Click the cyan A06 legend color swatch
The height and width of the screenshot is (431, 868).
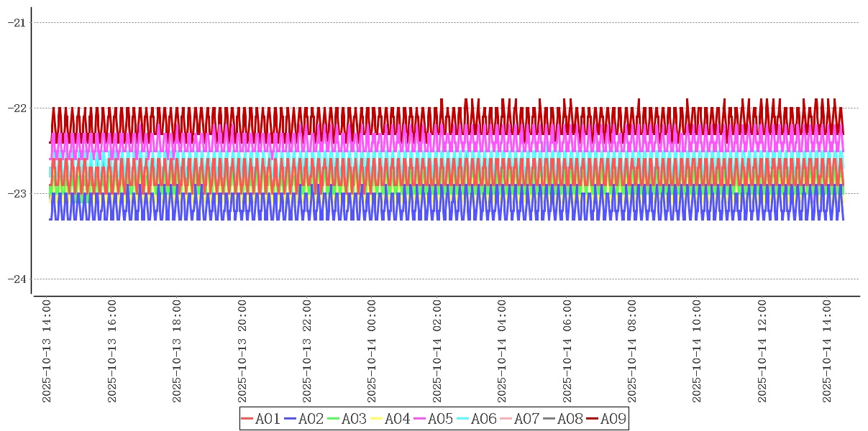(x=462, y=419)
